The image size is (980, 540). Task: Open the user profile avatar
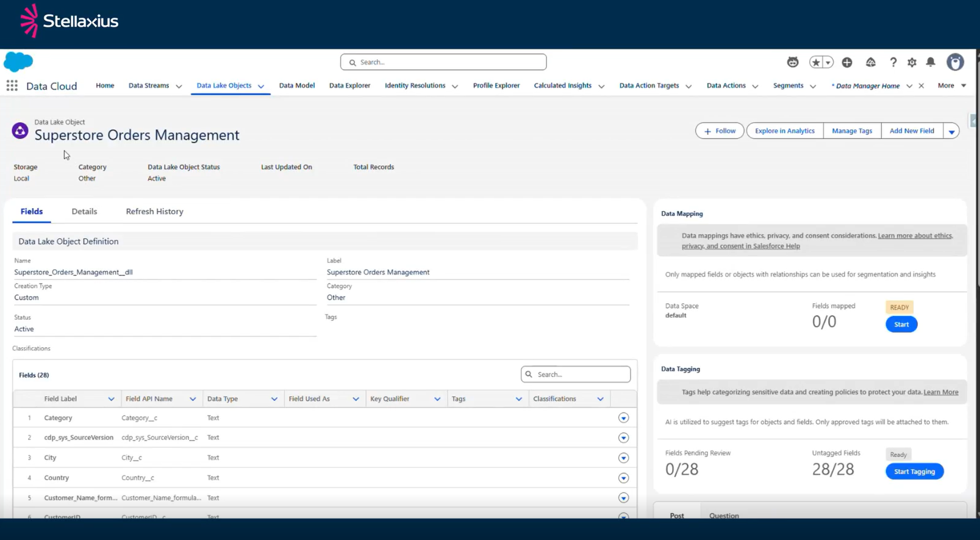pos(955,62)
